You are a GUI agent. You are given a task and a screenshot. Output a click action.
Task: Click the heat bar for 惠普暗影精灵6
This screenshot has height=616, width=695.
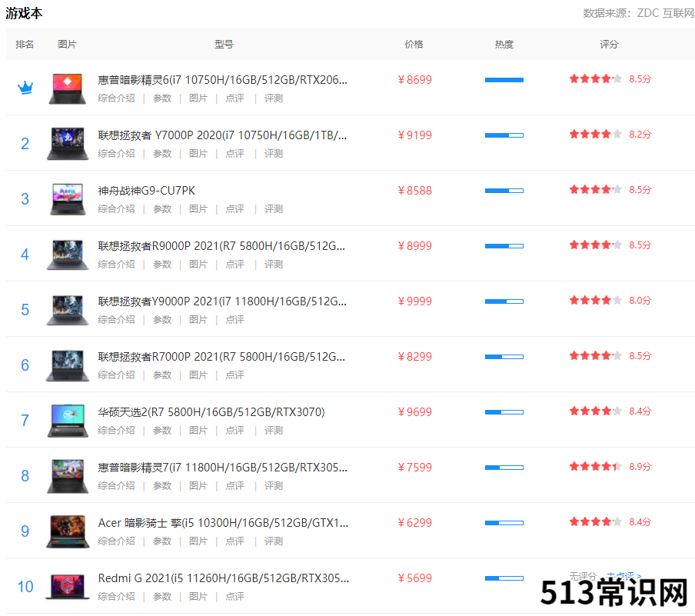coord(504,80)
